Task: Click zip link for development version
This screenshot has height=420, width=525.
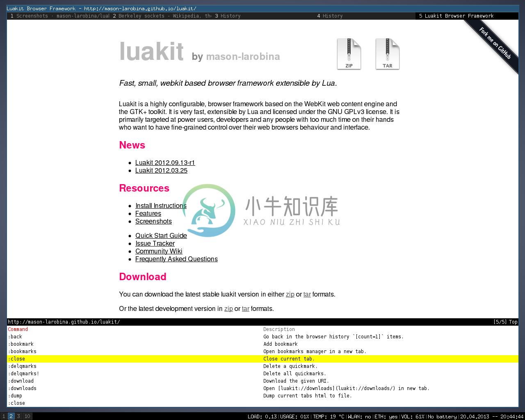Action: click(228, 309)
